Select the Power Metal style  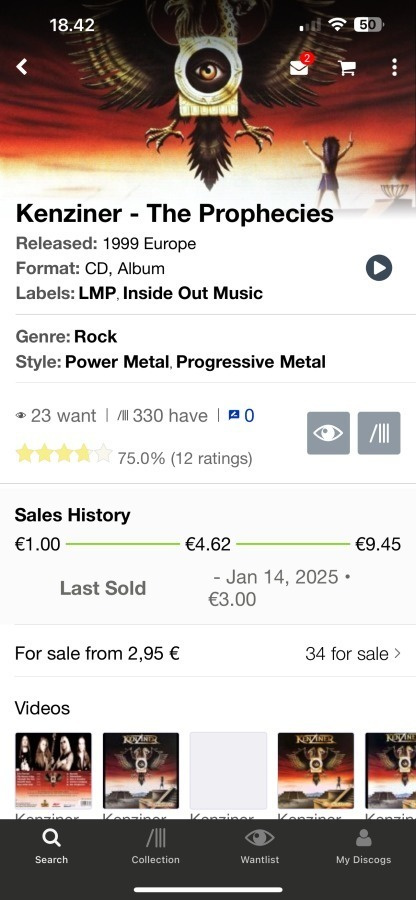tap(117, 362)
